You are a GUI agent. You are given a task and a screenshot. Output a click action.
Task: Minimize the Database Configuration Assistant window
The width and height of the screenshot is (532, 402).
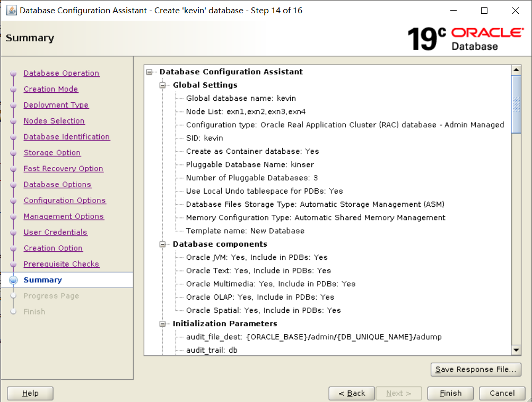pyautogui.click(x=453, y=11)
